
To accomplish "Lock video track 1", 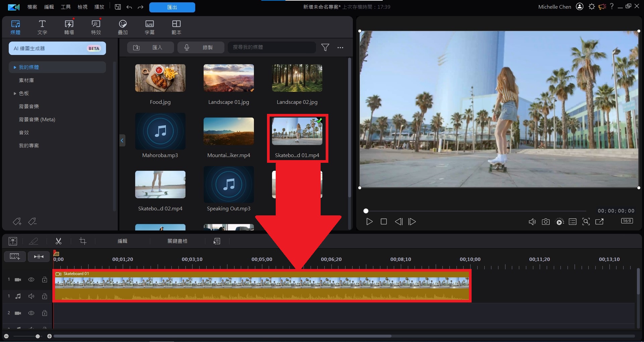I will coord(45,279).
